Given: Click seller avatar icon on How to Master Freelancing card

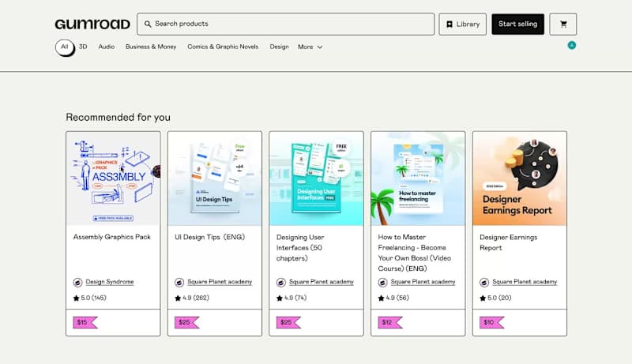Looking at the screenshot, I should 382,282.
